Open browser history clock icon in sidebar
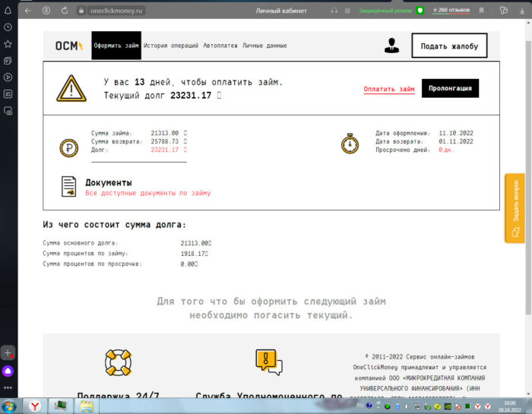Screen dimensions: 532x414 (8, 27)
